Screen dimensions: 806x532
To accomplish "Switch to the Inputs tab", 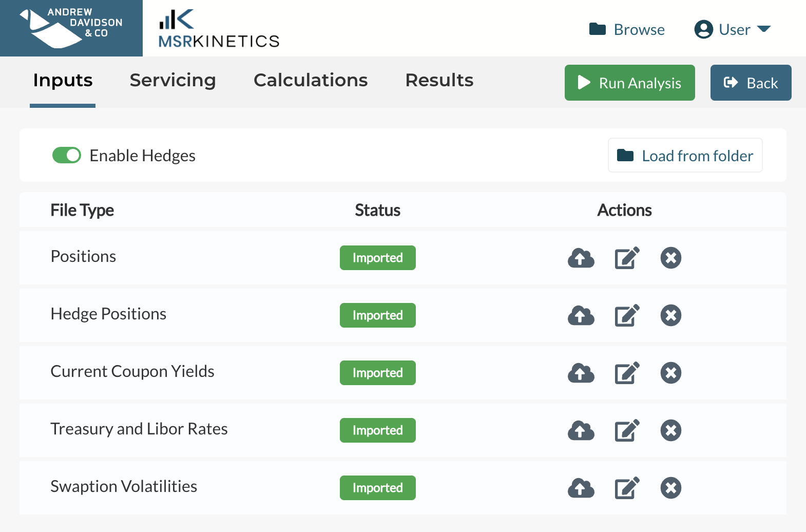I will (63, 81).
